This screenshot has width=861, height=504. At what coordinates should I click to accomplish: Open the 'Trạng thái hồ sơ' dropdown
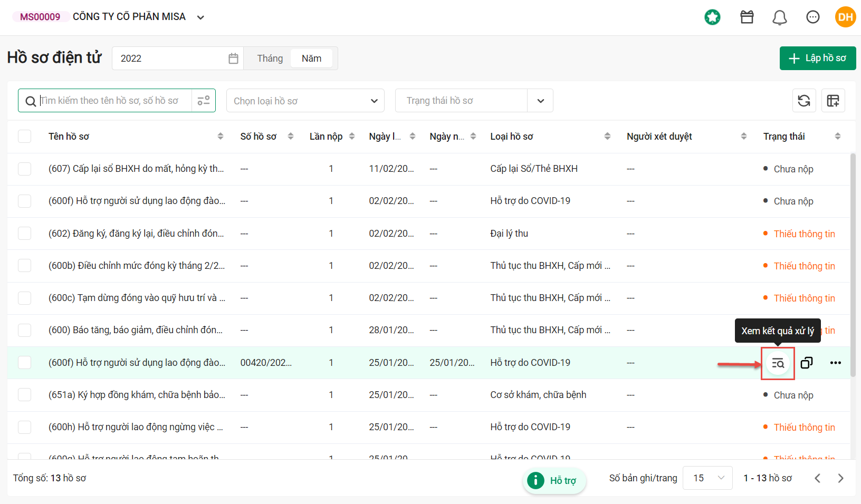point(474,101)
